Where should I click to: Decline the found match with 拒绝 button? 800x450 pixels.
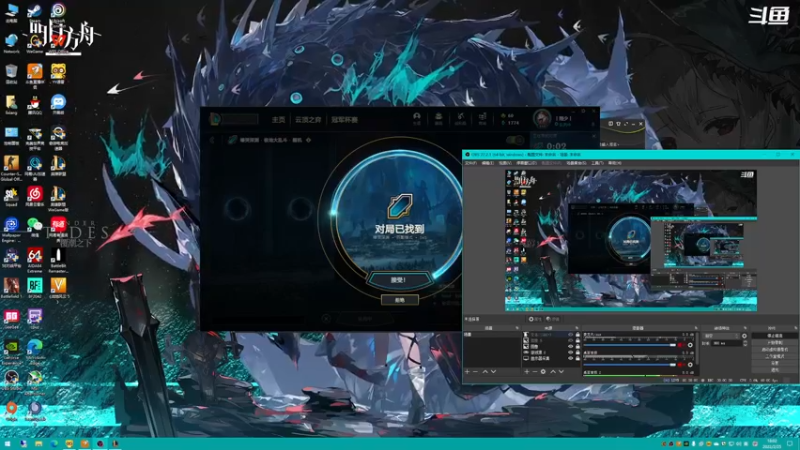pos(400,300)
